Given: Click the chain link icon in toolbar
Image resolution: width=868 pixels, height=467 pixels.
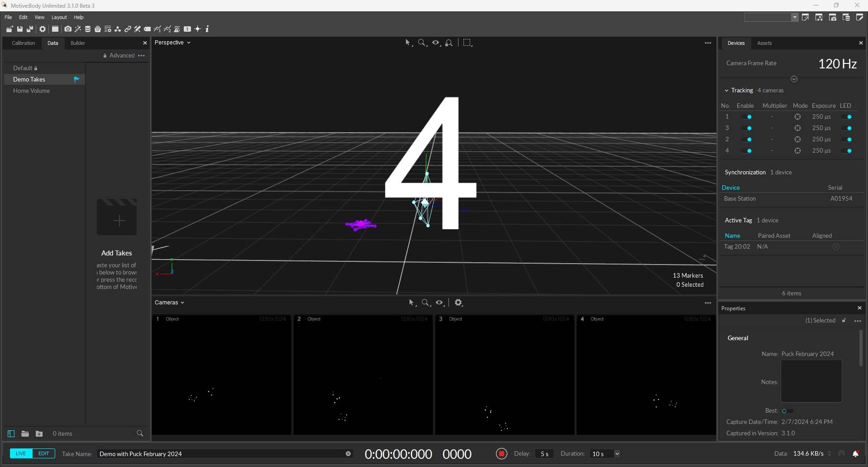Looking at the screenshot, I should point(128,29).
